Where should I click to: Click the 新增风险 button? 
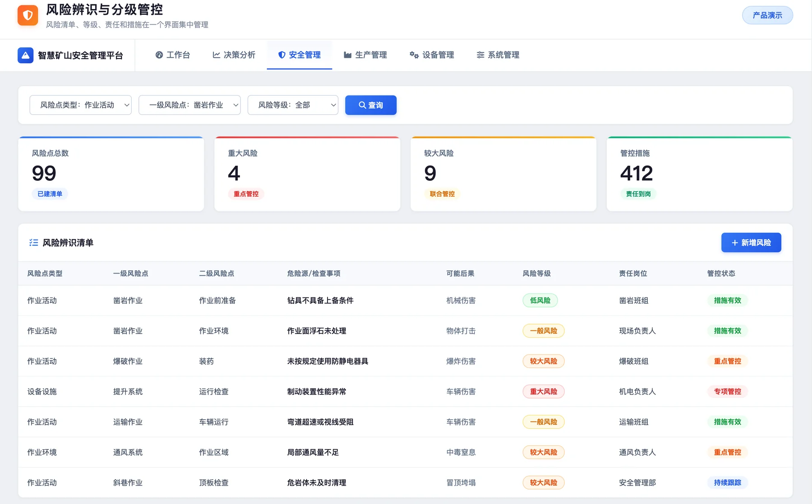(x=751, y=243)
